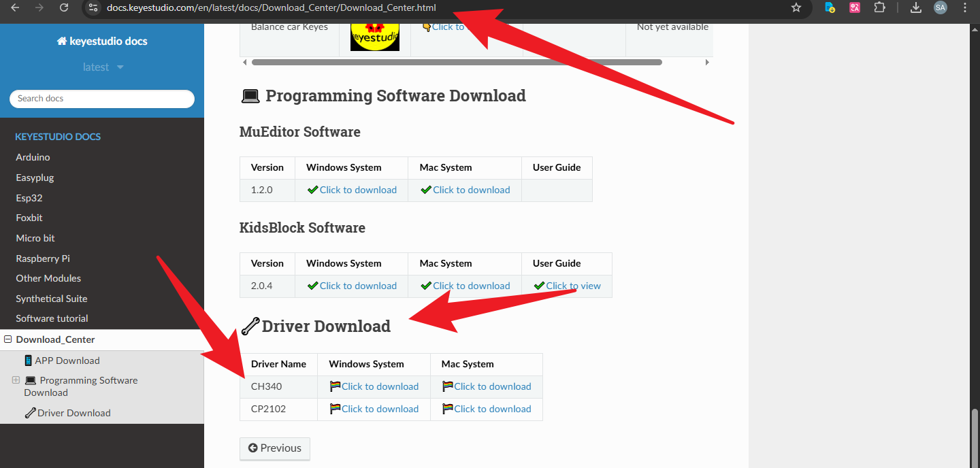The image size is (980, 468).
Task: Open Arduino in the sidebar
Action: coord(33,157)
